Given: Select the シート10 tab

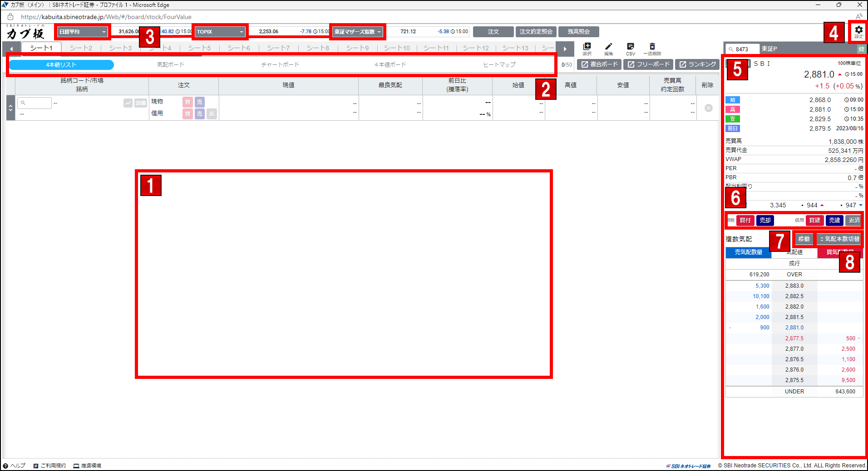Looking at the screenshot, I should (x=397, y=48).
